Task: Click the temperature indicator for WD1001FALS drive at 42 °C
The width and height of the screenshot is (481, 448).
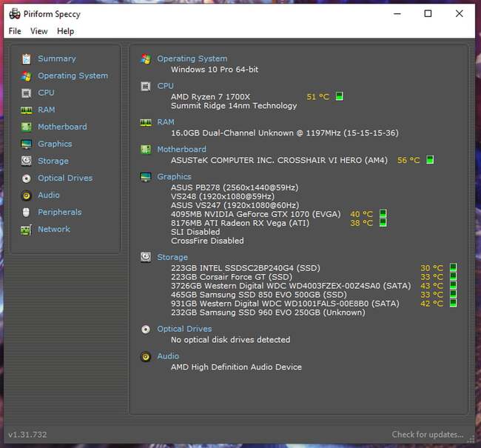Action: pos(453,303)
